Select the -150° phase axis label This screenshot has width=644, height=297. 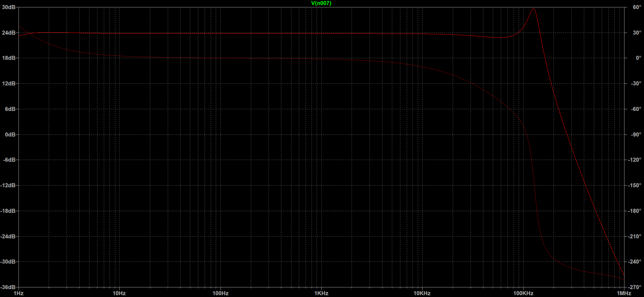pos(635,185)
